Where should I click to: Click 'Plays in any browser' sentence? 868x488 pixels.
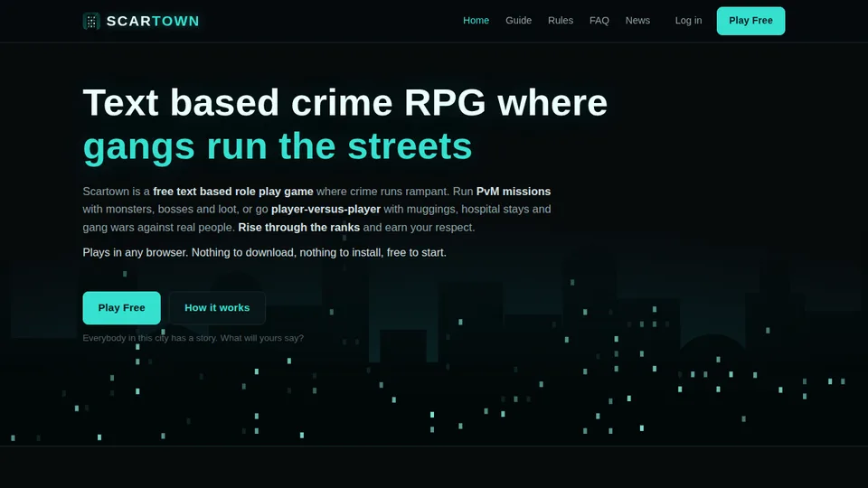265,252
